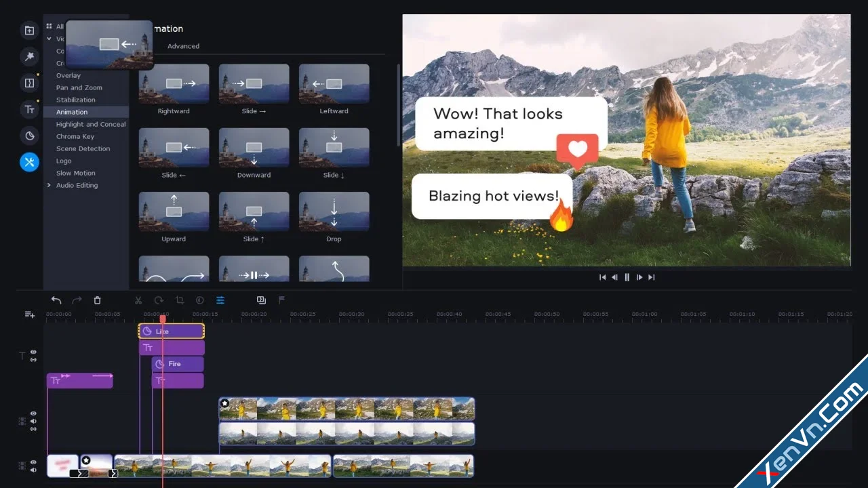Select the Crop tool in timeline toolbar
The height and width of the screenshot is (488, 868).
180,300
